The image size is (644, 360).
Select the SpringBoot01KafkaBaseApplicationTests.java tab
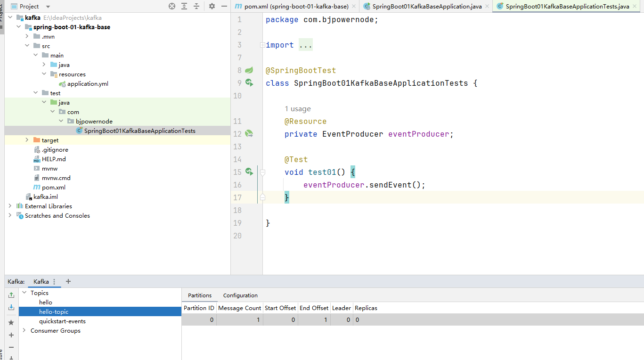point(567,7)
